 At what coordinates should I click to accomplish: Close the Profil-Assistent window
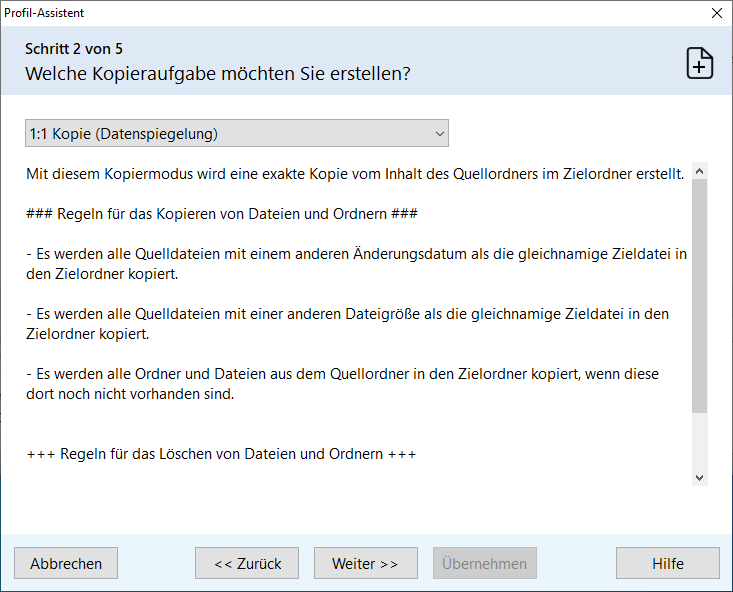coord(716,13)
